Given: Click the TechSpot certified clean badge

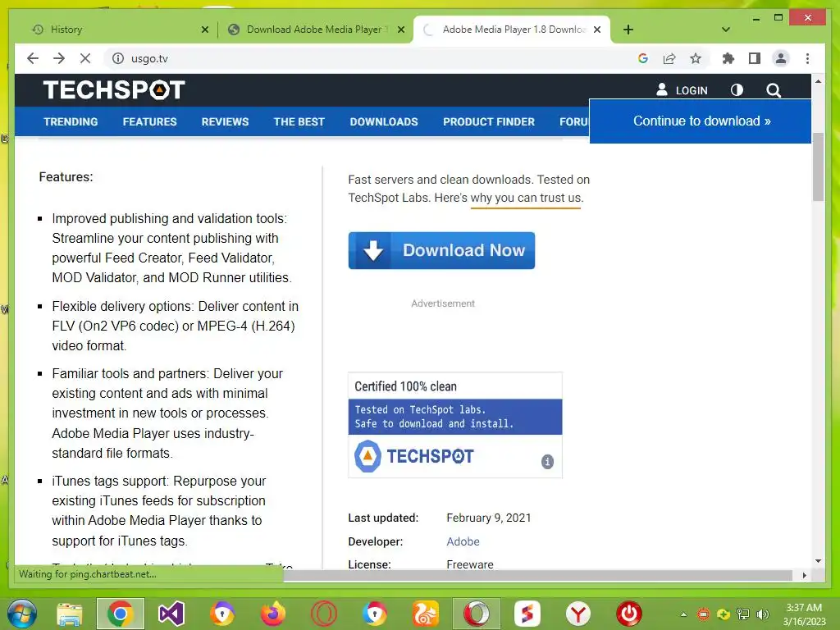Looking at the screenshot, I should [x=454, y=425].
